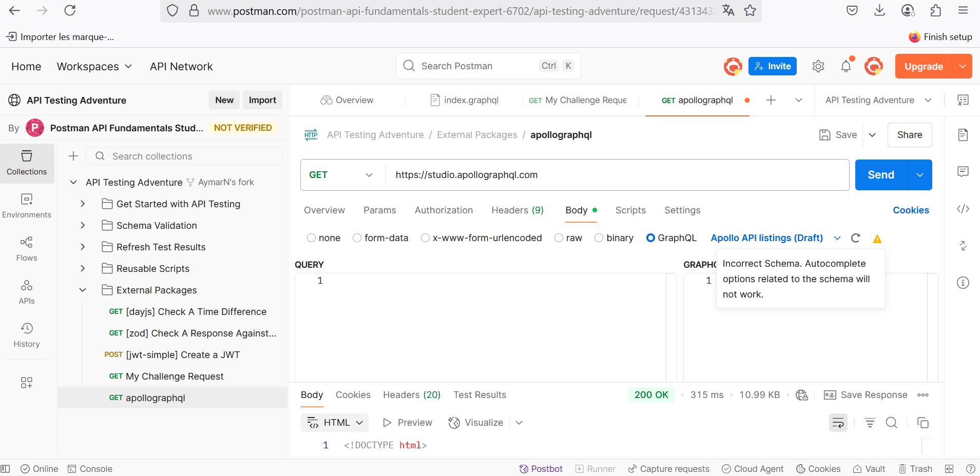Copy the response body
Screen dimensions: 980x476
tap(923, 423)
